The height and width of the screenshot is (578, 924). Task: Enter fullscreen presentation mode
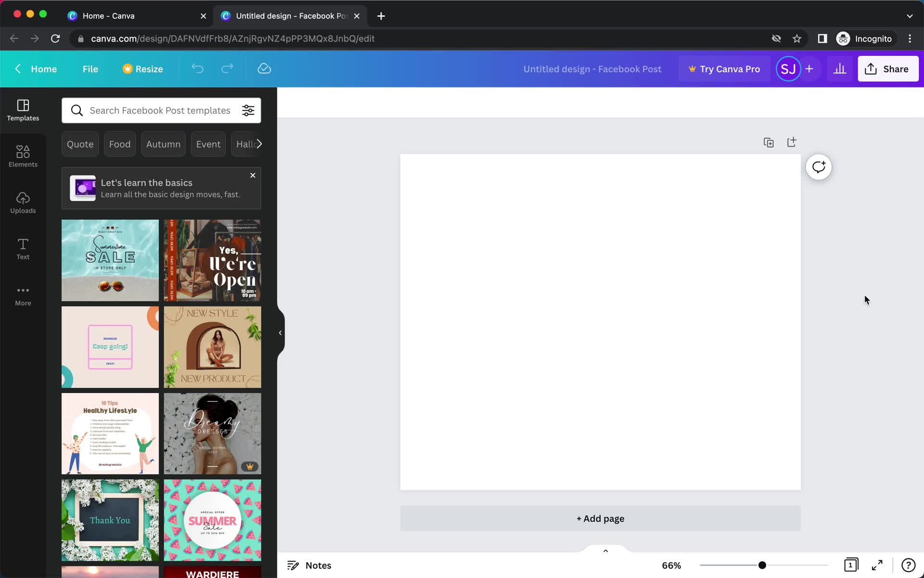(877, 565)
